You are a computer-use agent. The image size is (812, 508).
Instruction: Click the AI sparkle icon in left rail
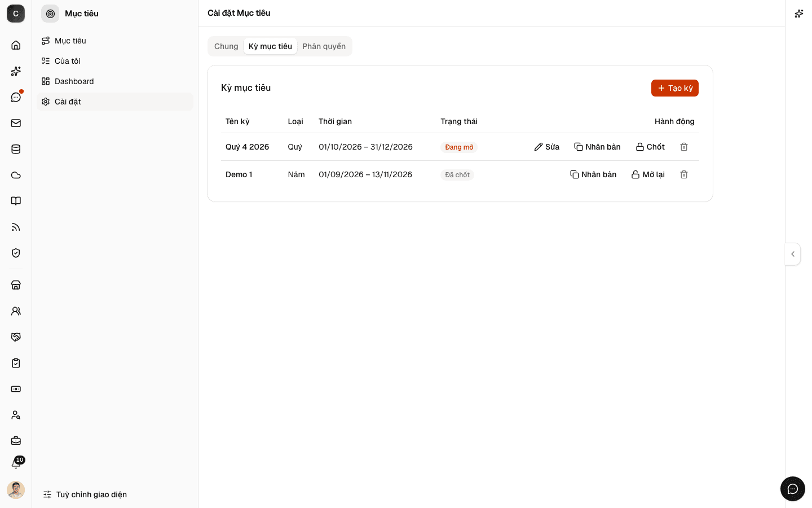point(16,71)
